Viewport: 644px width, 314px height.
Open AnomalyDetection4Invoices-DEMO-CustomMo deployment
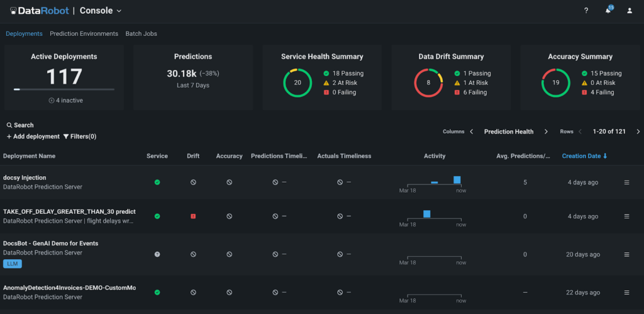coord(69,288)
